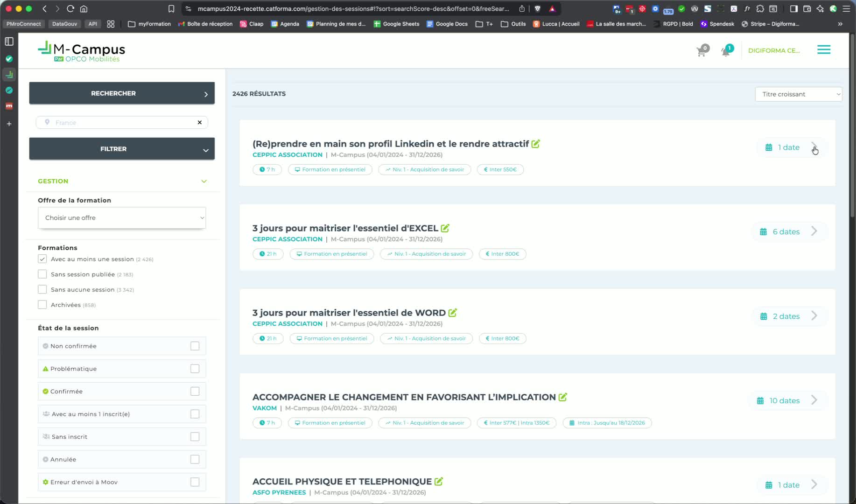856x504 pixels.
Task: Collapse the FILTRER panel
Action: [x=122, y=149]
